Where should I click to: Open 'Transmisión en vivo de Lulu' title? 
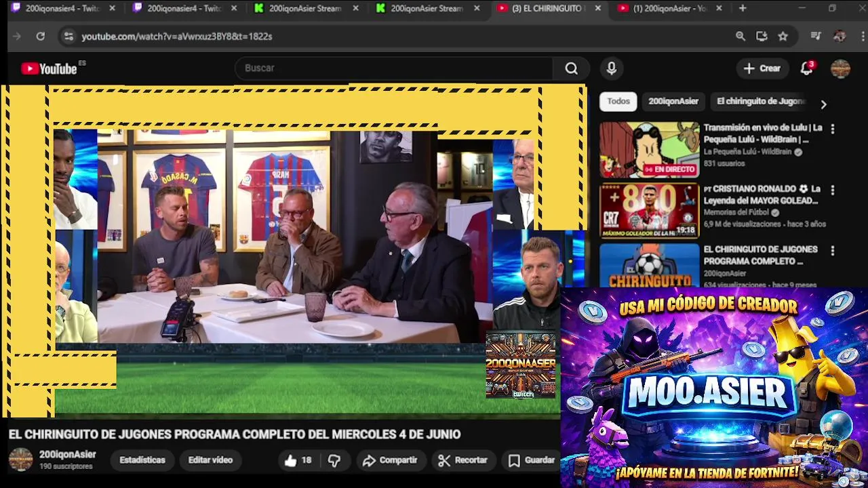pos(763,134)
